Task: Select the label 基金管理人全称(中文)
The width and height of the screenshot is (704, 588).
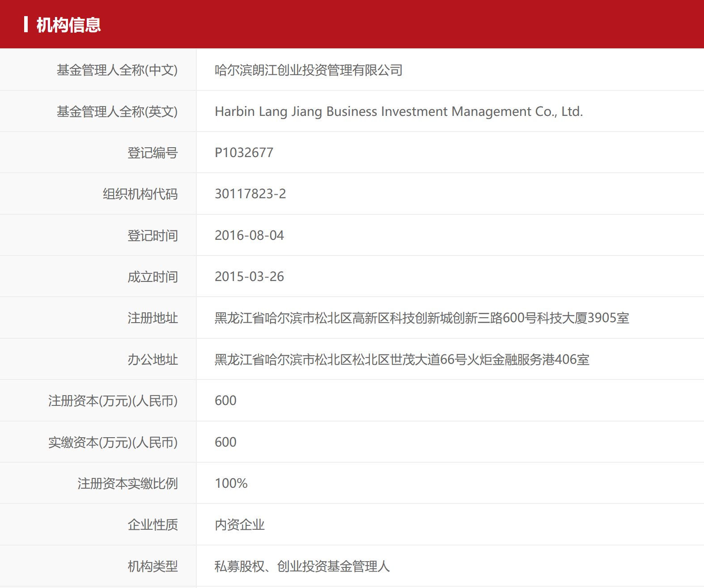Action: point(117,70)
